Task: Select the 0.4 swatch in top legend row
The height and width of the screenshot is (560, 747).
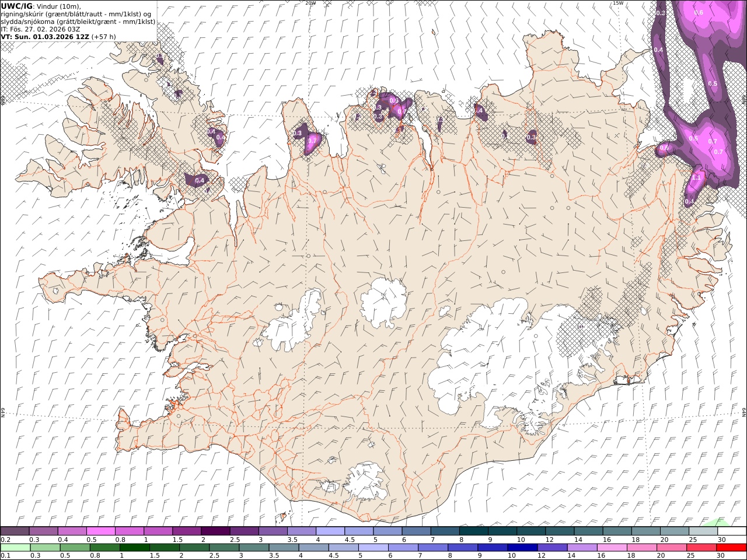Action: point(72,531)
